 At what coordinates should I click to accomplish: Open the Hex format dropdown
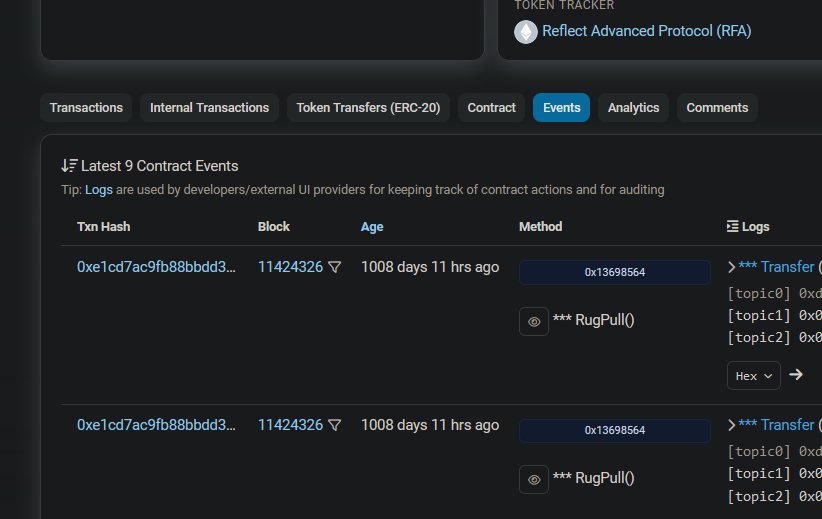[x=753, y=376]
